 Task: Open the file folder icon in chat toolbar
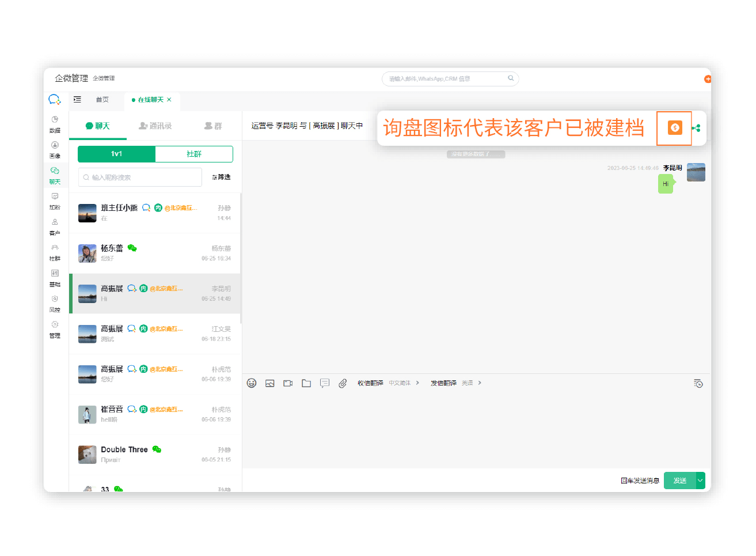click(306, 383)
